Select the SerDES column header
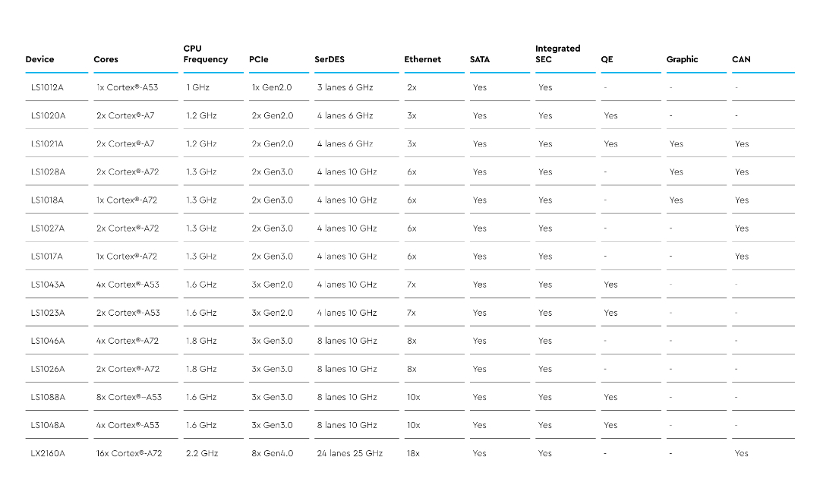Viewport: 820px width, 504px height. click(330, 60)
